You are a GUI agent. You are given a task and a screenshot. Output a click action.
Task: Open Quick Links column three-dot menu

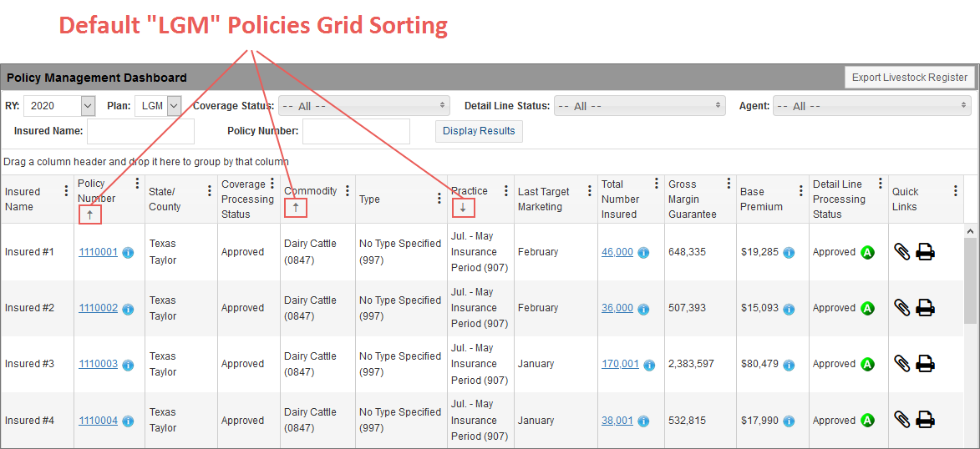[956, 191]
